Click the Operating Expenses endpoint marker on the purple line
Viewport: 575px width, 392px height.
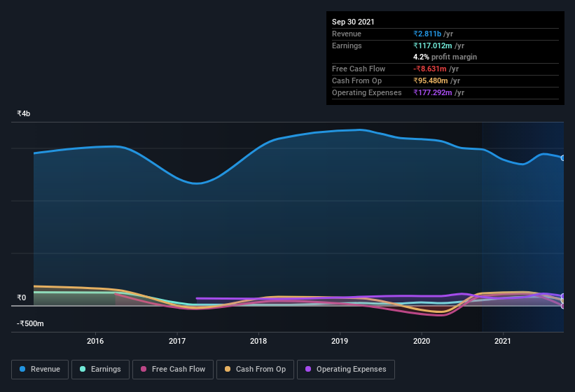pyautogui.click(x=563, y=296)
